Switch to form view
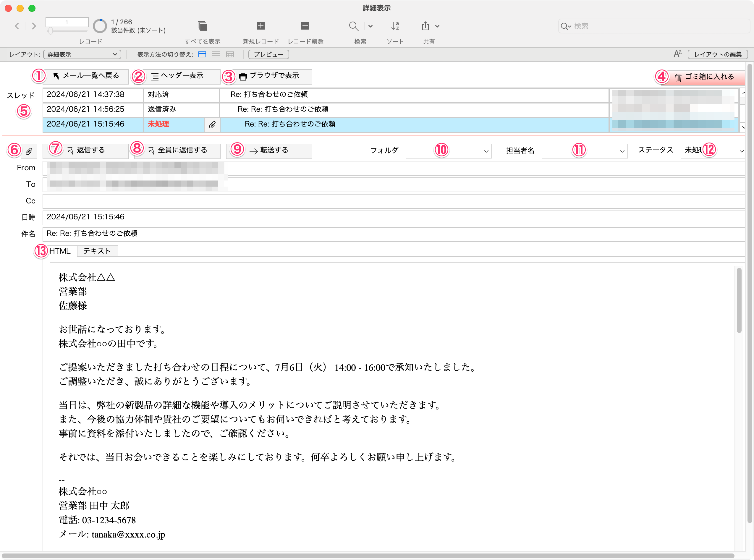 point(202,55)
